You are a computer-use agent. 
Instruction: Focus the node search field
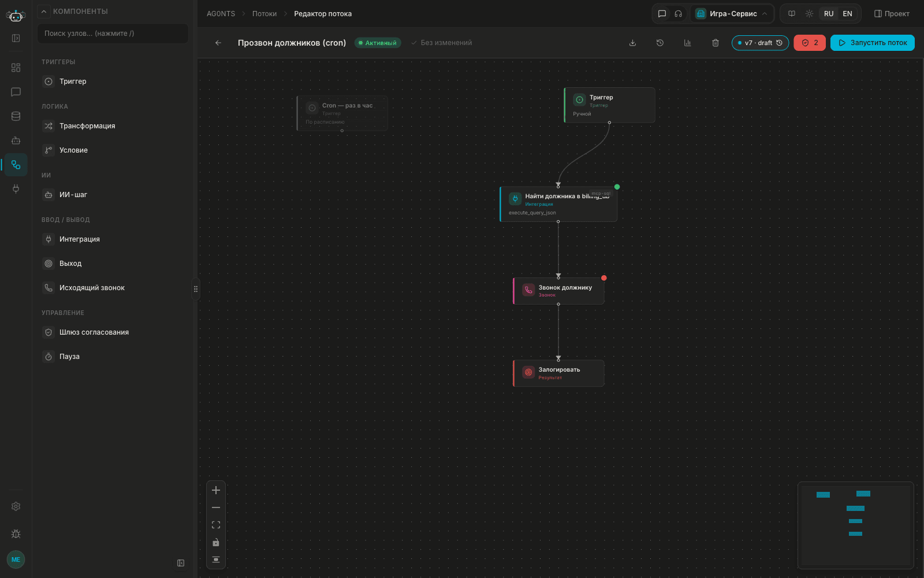[113, 34]
